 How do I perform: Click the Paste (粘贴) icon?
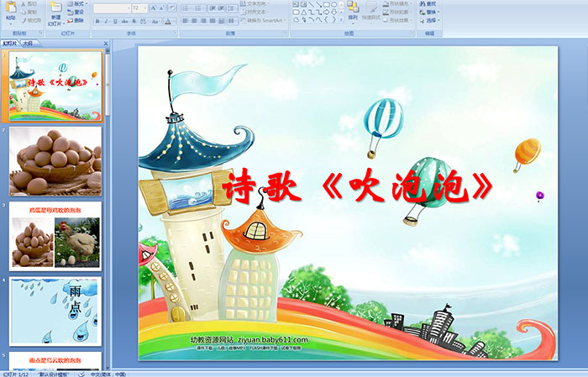10,12
